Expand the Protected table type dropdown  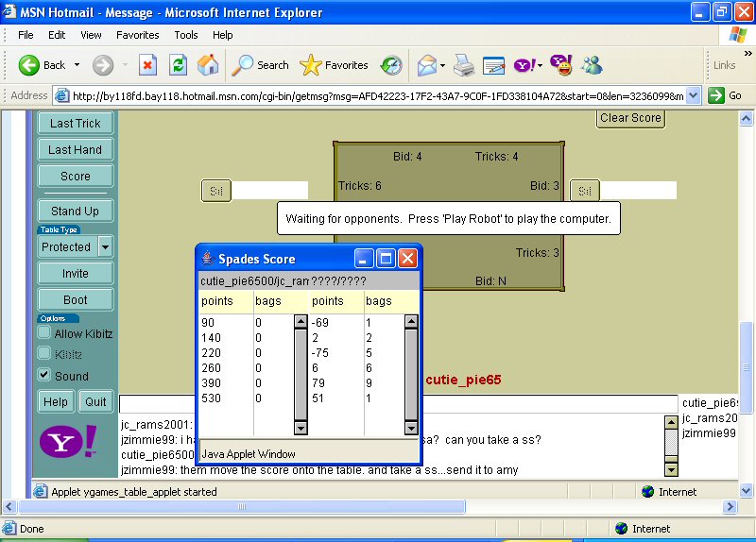click(105, 246)
